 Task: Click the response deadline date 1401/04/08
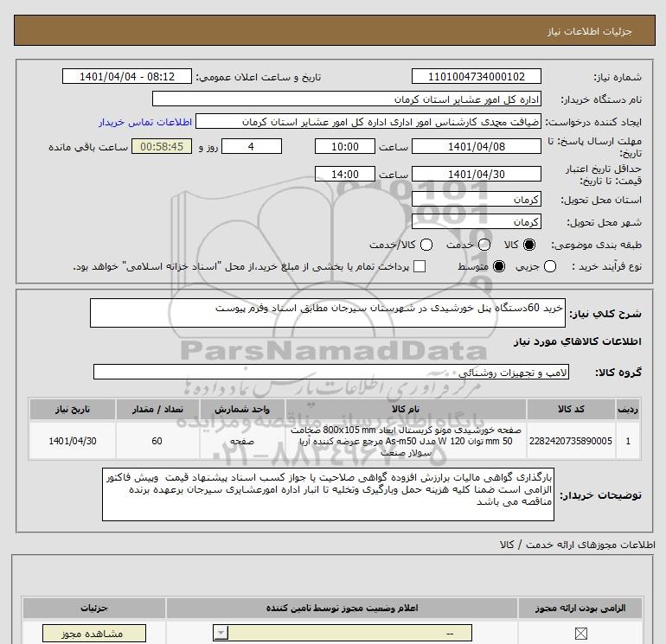pyautogui.click(x=476, y=147)
